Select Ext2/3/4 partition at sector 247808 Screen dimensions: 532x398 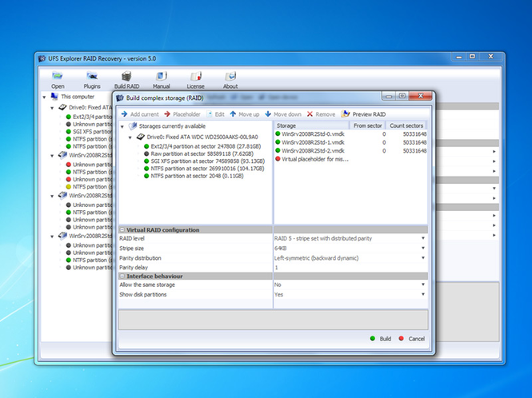(202, 146)
